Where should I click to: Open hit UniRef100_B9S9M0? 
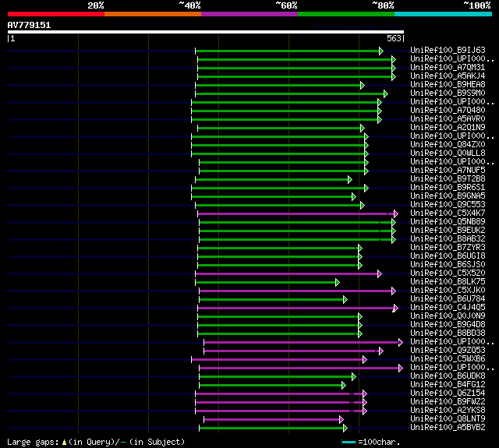pos(448,93)
